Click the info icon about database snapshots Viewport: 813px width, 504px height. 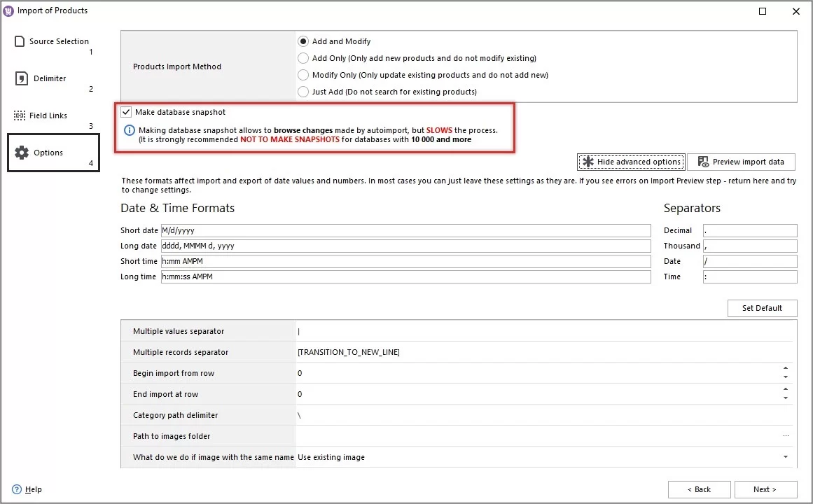pyautogui.click(x=128, y=129)
